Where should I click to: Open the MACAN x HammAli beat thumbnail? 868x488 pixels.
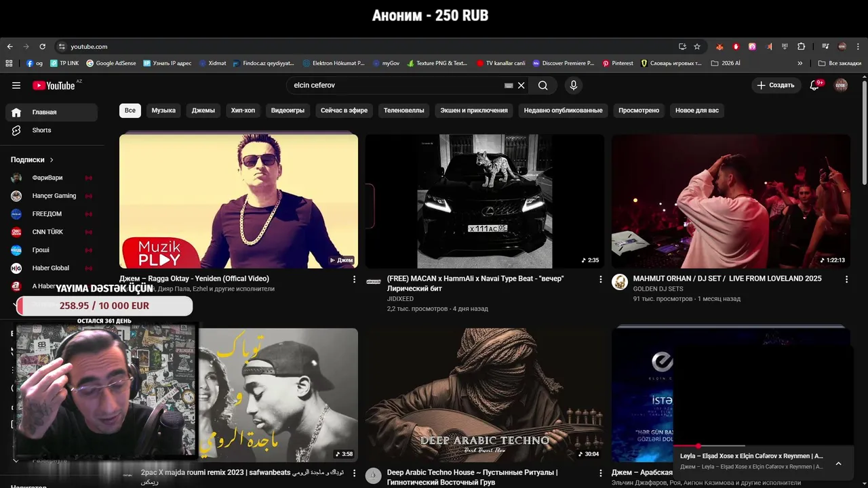click(x=484, y=201)
